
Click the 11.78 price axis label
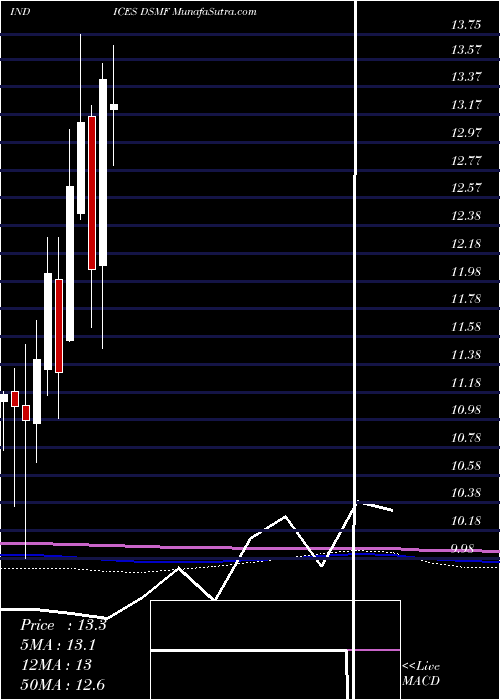click(x=466, y=299)
